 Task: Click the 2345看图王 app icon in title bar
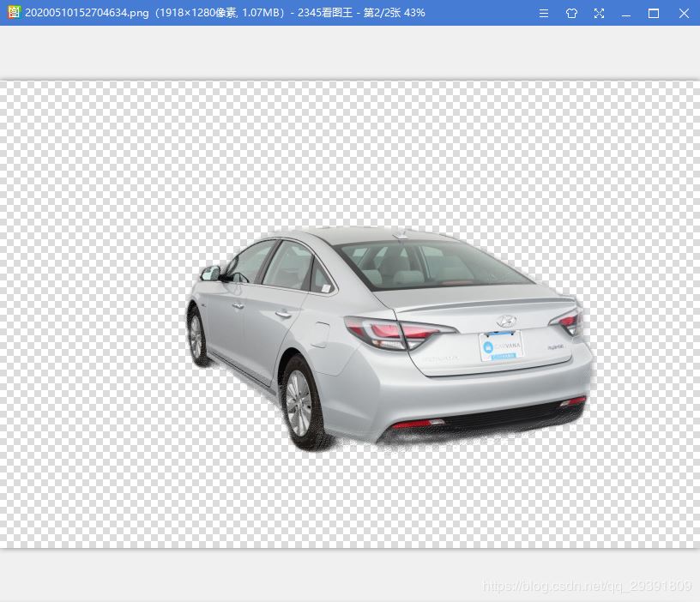click(14, 13)
